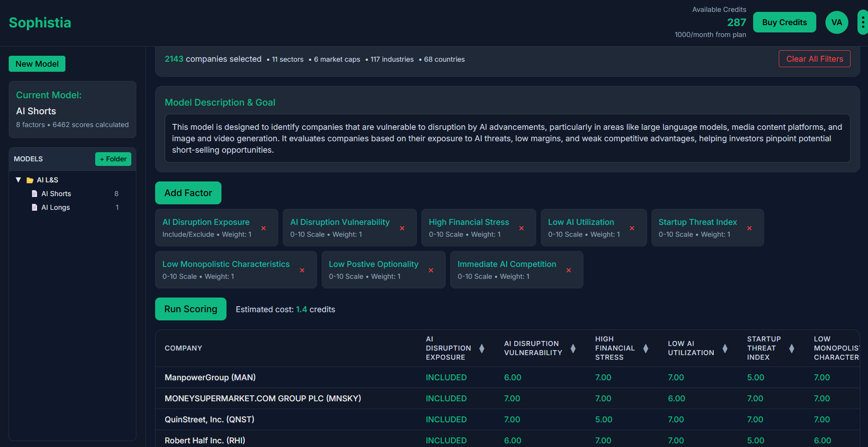
Task: Collapse the AI L&S folder tree
Action: [x=18, y=180]
